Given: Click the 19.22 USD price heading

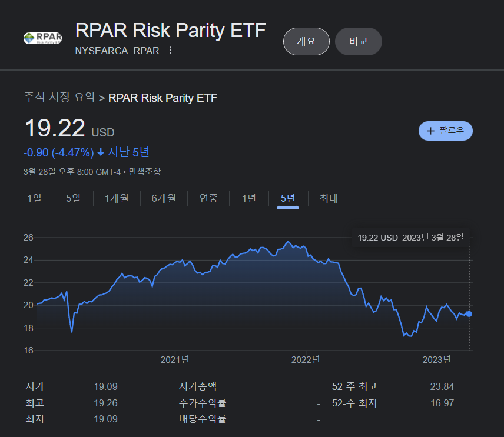Looking at the screenshot, I should click(x=69, y=128).
